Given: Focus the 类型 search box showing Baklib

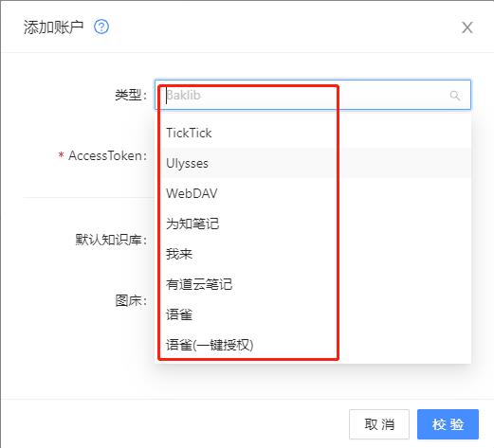Looking at the screenshot, I should pos(313,95).
